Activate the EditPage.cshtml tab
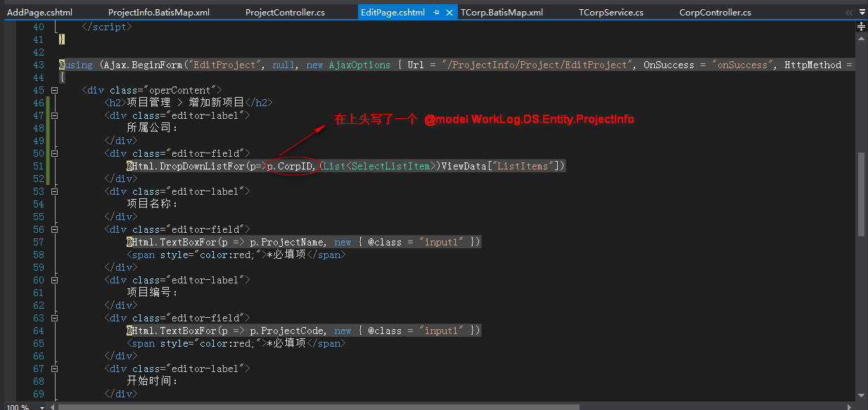 [x=392, y=13]
